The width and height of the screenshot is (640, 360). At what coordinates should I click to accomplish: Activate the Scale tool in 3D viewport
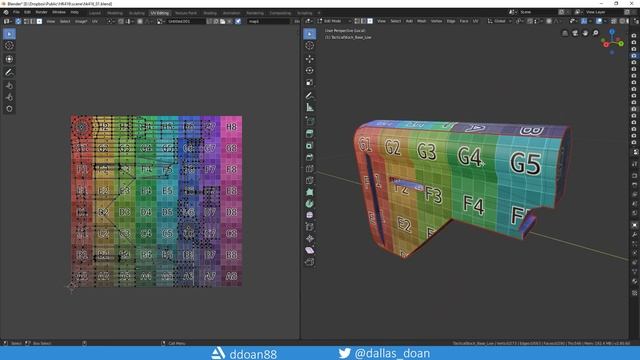310,82
